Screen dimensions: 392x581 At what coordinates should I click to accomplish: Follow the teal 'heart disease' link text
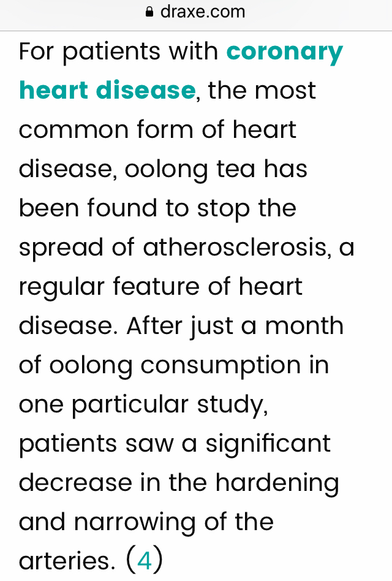[107, 90]
